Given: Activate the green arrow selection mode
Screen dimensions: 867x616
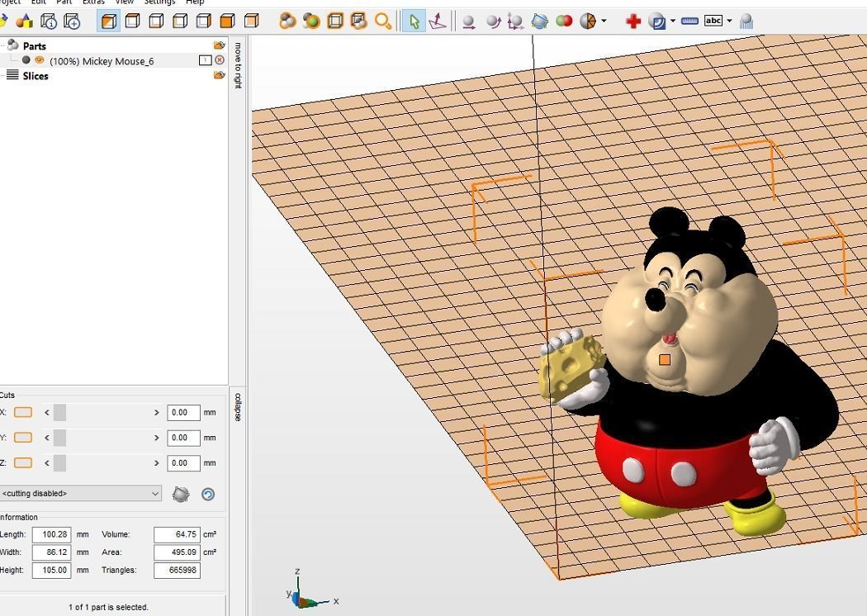Looking at the screenshot, I should [414, 21].
